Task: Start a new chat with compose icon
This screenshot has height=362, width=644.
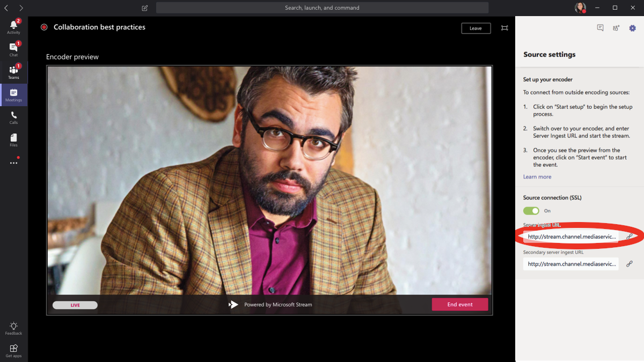Action: 145,8
